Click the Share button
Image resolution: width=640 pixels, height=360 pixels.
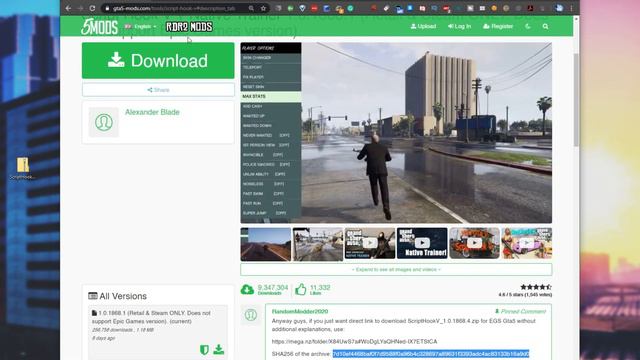click(158, 90)
